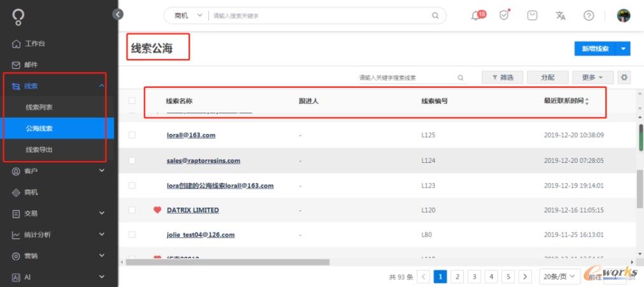Go to next page arrow
The height and width of the screenshot is (287, 644).
click(x=524, y=276)
